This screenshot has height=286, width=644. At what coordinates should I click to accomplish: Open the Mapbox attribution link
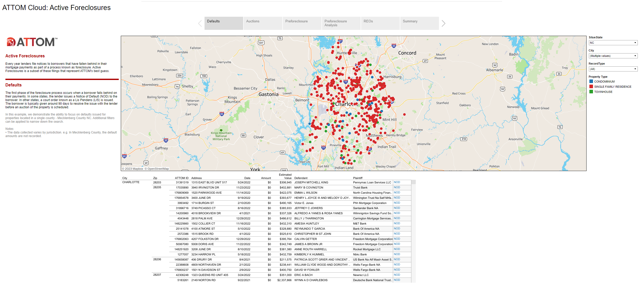pos(133,169)
